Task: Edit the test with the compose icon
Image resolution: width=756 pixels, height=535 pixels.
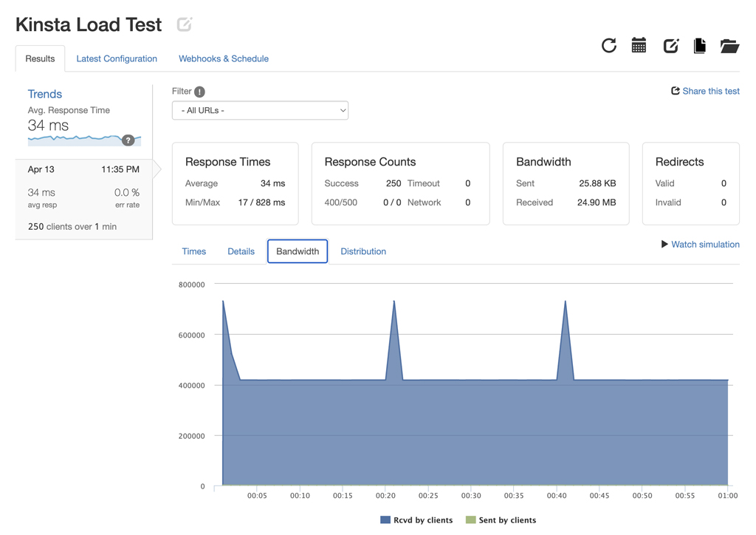Action: point(670,45)
